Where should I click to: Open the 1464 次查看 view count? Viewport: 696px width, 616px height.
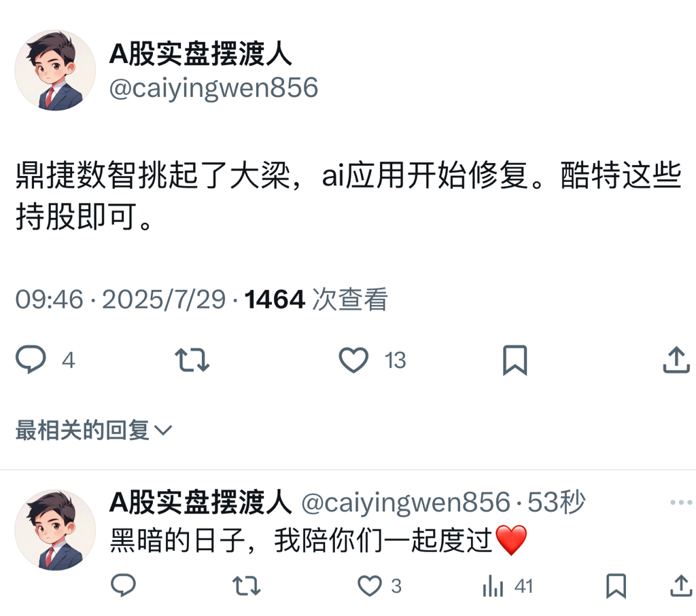(x=316, y=300)
